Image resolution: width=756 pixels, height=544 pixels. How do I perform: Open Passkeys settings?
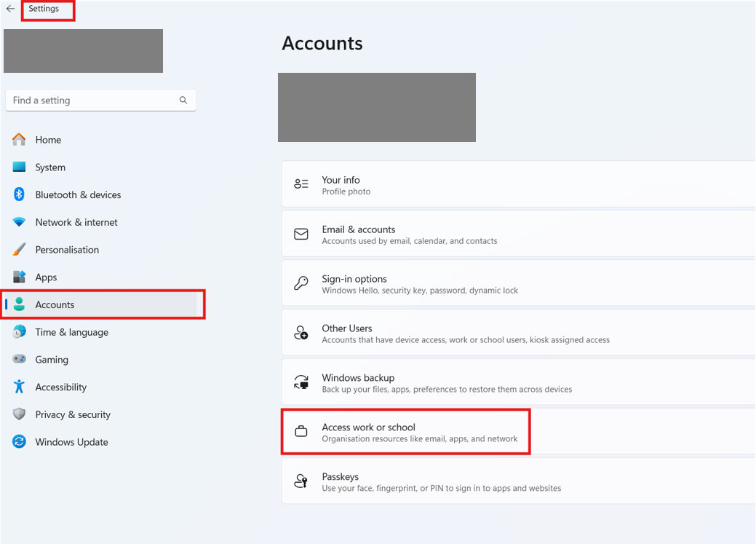[519, 481]
